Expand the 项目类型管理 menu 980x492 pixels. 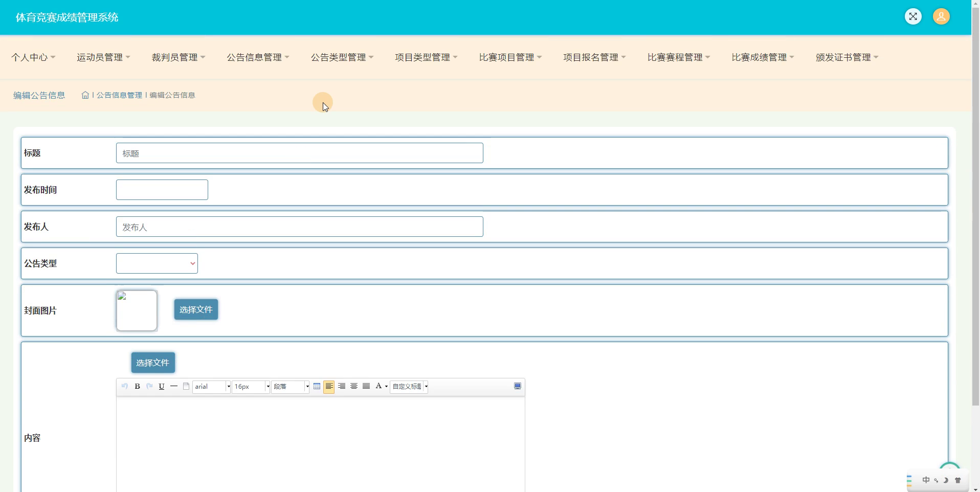426,57
